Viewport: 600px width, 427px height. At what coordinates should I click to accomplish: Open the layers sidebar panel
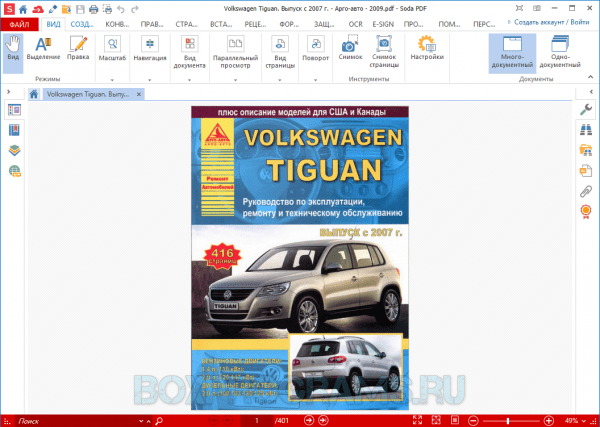point(14,150)
